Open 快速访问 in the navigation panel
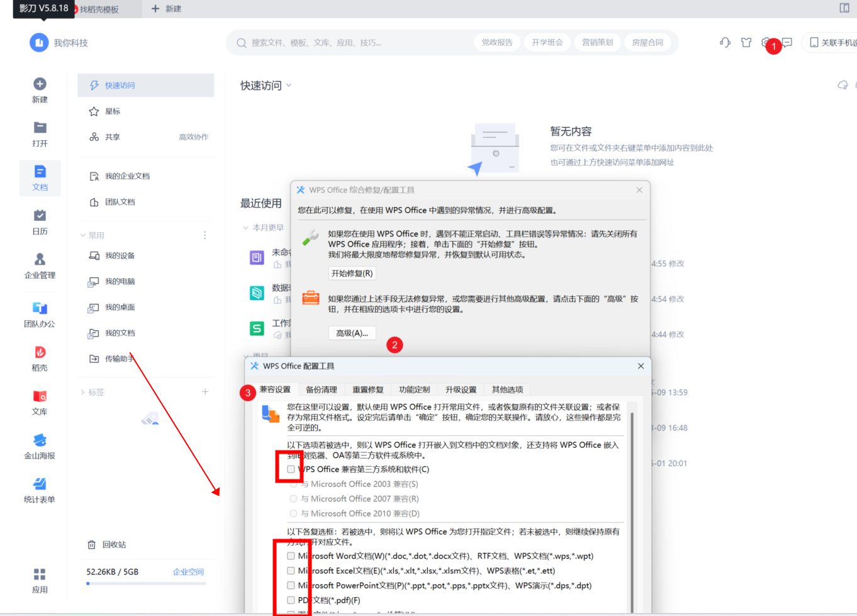The width and height of the screenshot is (857, 616). tap(146, 86)
